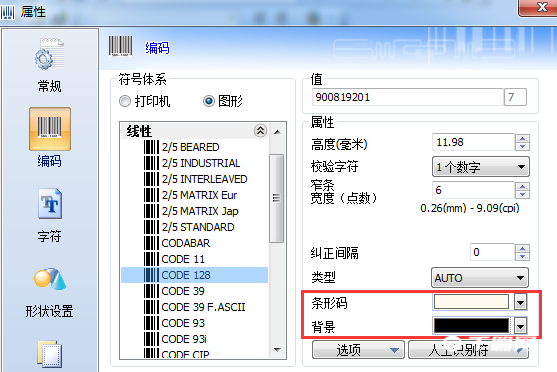557x372 pixels.
Task: Increase 窄条宽度 with up arrow
Action: 522,186
